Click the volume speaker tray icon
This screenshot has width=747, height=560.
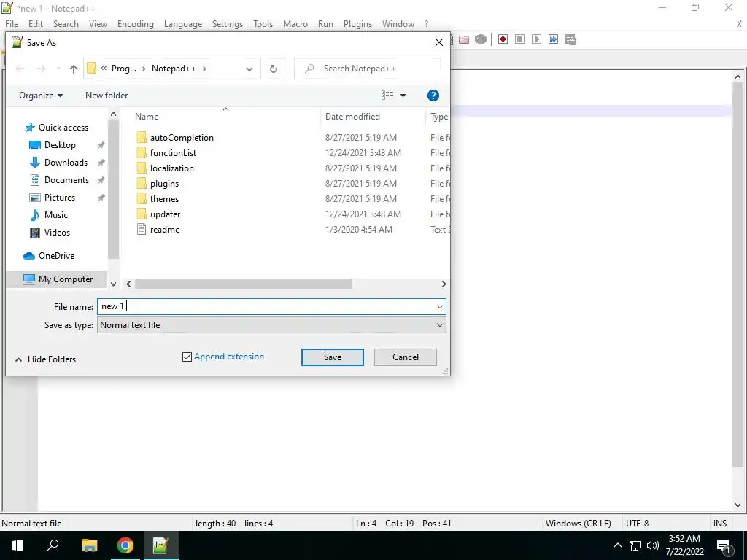pos(653,545)
